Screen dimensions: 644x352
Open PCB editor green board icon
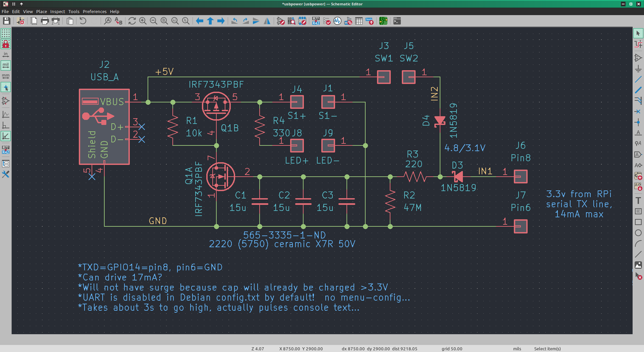click(383, 21)
